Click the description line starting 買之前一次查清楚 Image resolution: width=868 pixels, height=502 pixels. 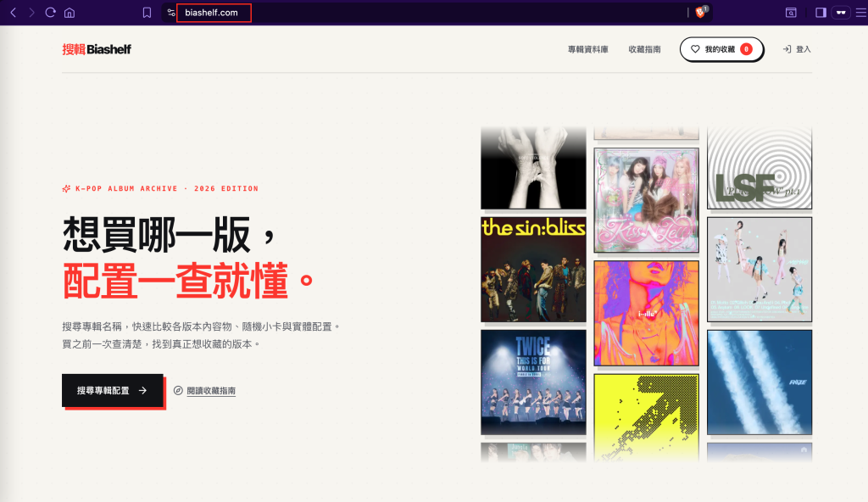[x=161, y=344]
